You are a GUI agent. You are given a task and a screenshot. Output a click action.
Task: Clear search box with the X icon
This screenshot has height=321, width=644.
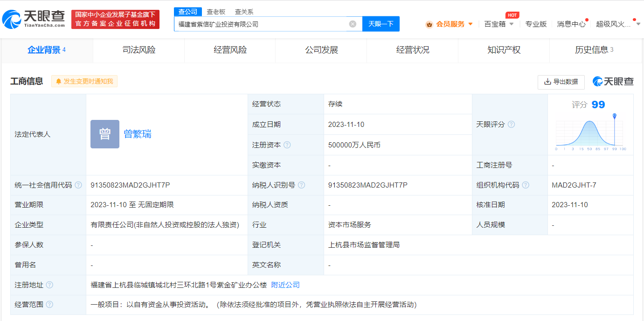[x=353, y=24]
